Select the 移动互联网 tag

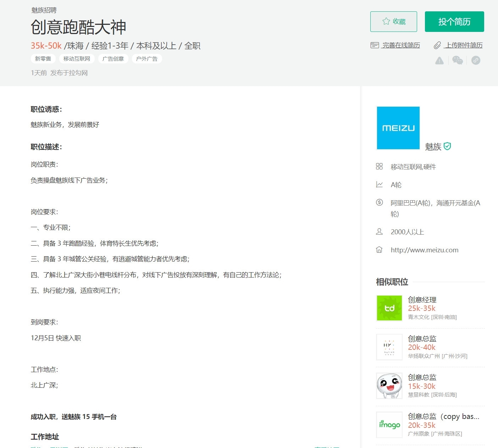pos(77,59)
